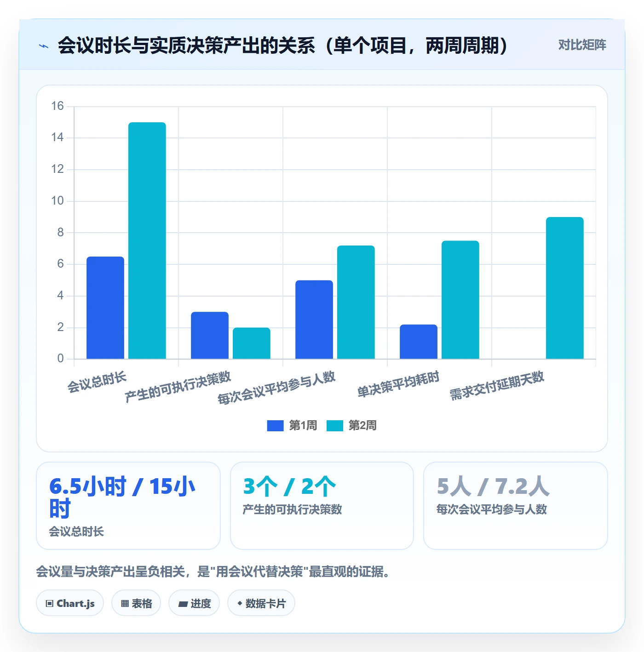Screen dimensions: 644x652
Task: Click the y-axis value 16
Action: click(57, 106)
